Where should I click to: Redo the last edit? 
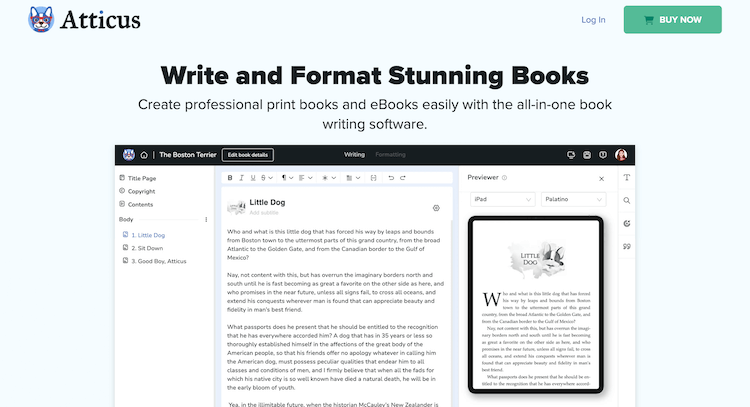[x=403, y=178]
